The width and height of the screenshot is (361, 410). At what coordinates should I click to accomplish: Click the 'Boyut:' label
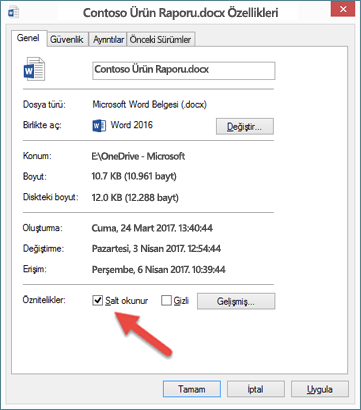(34, 176)
